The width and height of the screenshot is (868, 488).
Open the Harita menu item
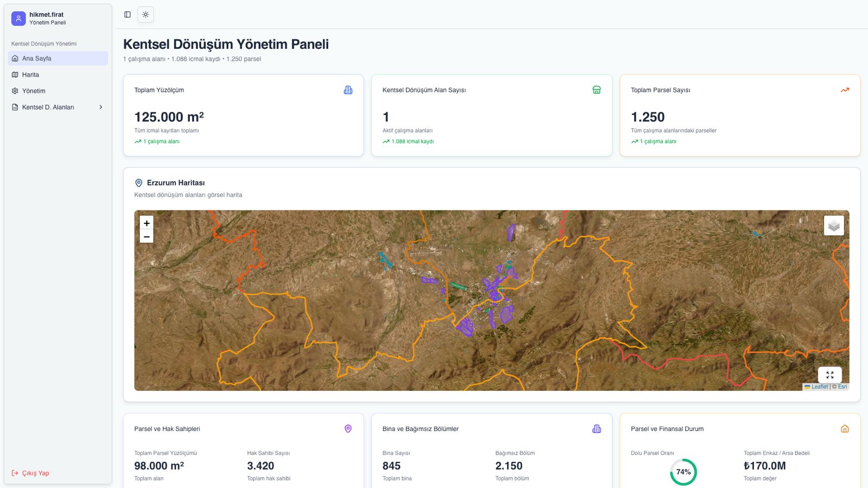pos(30,75)
